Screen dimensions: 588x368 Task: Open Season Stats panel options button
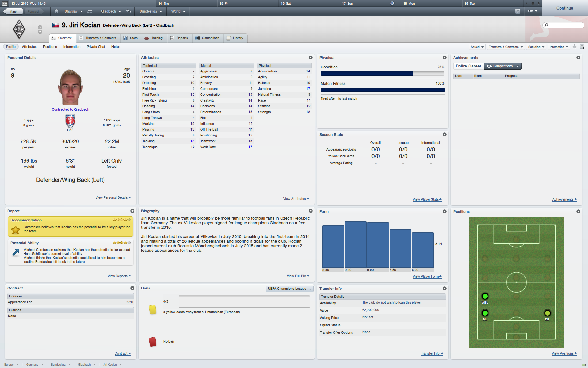point(444,135)
